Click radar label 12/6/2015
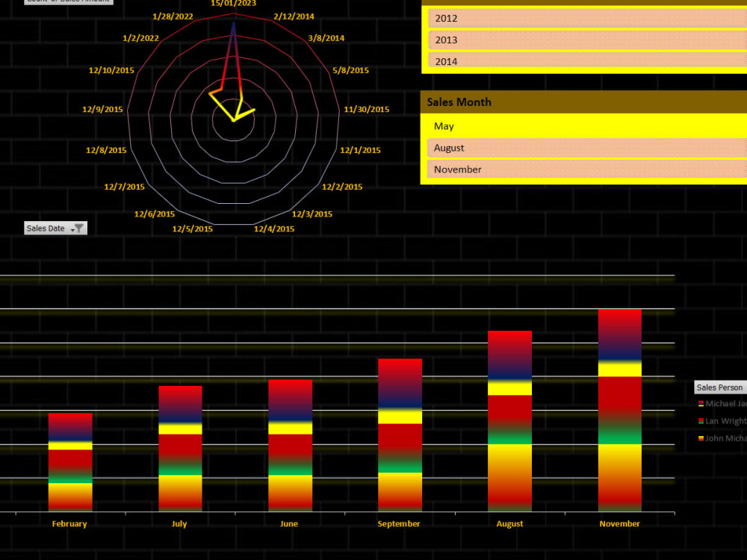 pos(155,214)
